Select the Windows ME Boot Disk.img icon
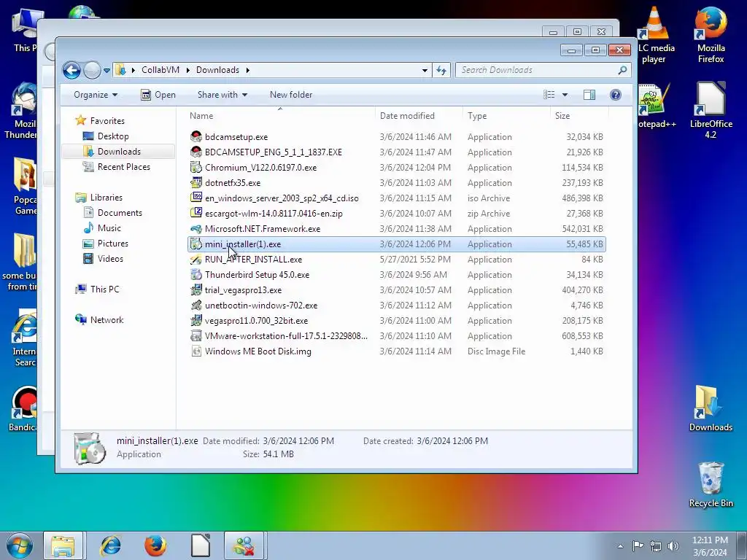747x560 pixels. pyautogui.click(x=196, y=351)
